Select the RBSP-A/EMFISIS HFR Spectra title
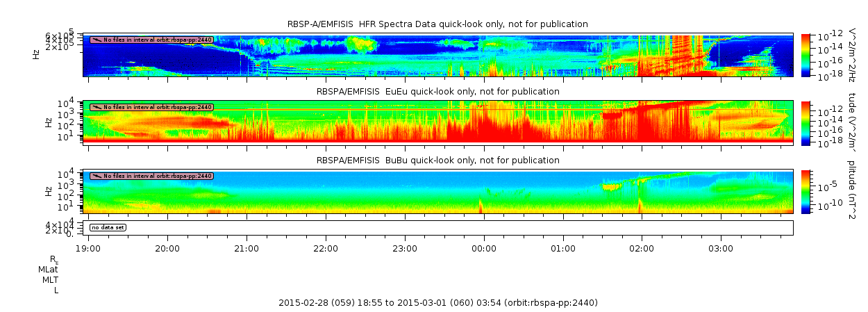Image resolution: width=868 pixels, height=312 pixels. coord(437,24)
